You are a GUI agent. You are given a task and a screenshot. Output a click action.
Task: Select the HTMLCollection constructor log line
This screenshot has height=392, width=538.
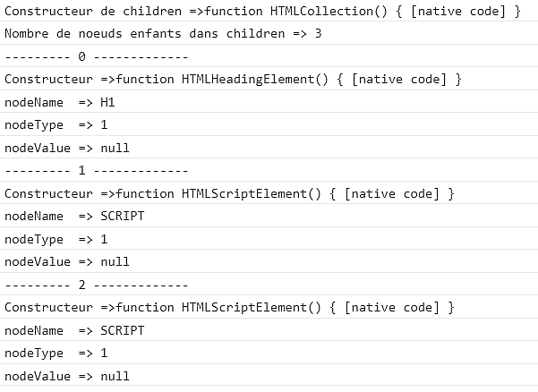click(x=269, y=11)
